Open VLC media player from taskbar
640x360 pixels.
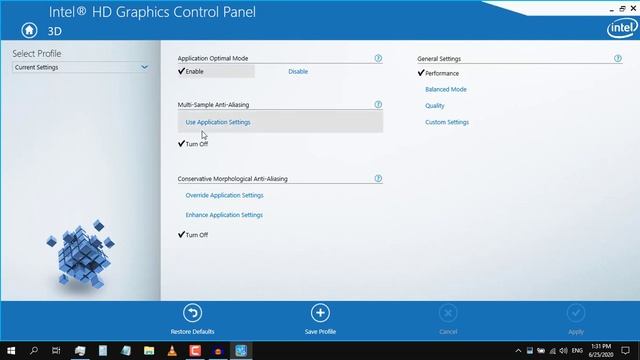[172, 351]
